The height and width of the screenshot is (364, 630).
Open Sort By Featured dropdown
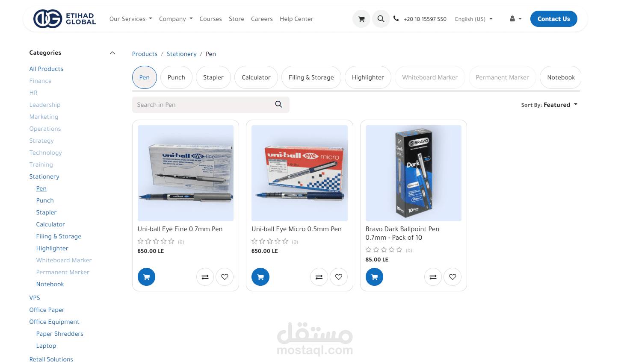point(549,105)
